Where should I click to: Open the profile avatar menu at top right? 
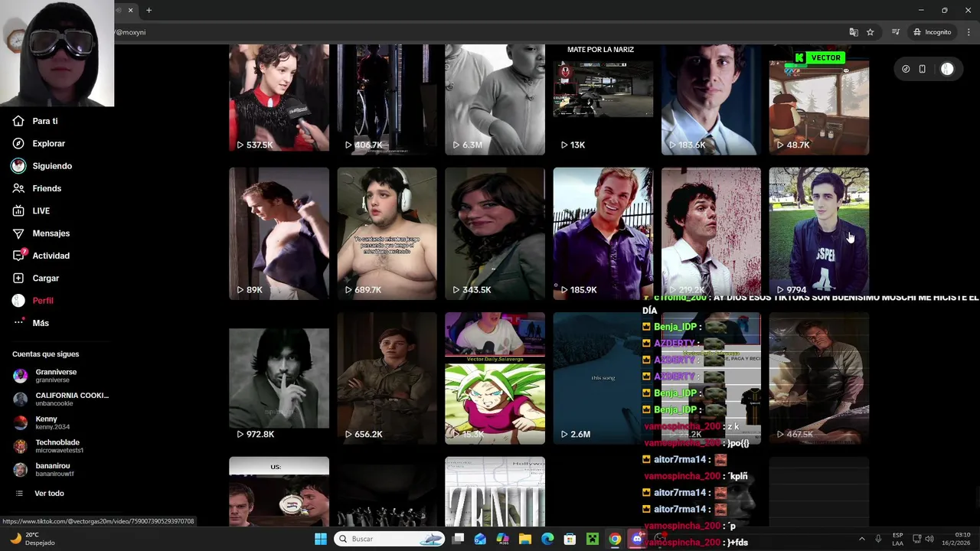tap(947, 69)
